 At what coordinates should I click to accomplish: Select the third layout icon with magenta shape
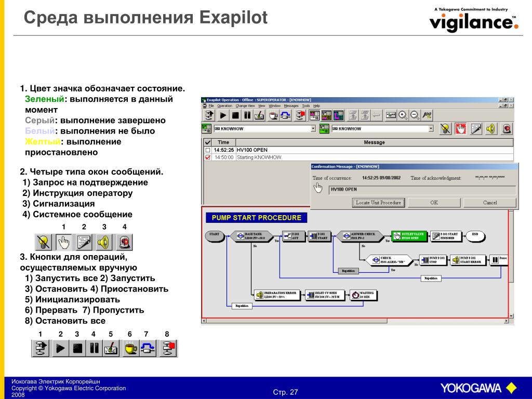point(338,116)
